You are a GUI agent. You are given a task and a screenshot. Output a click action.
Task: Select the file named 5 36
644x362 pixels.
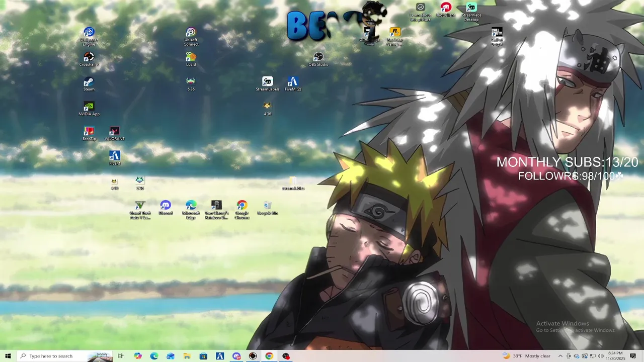click(x=140, y=184)
